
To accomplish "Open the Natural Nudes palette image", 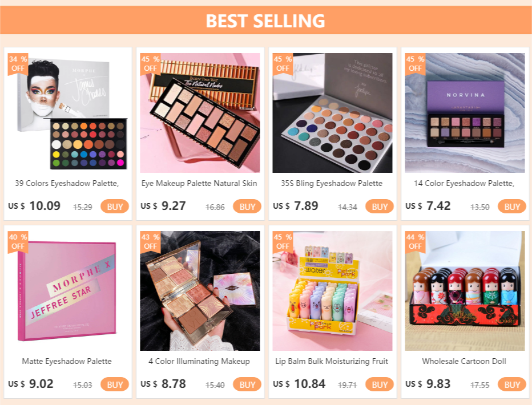I will point(200,113).
